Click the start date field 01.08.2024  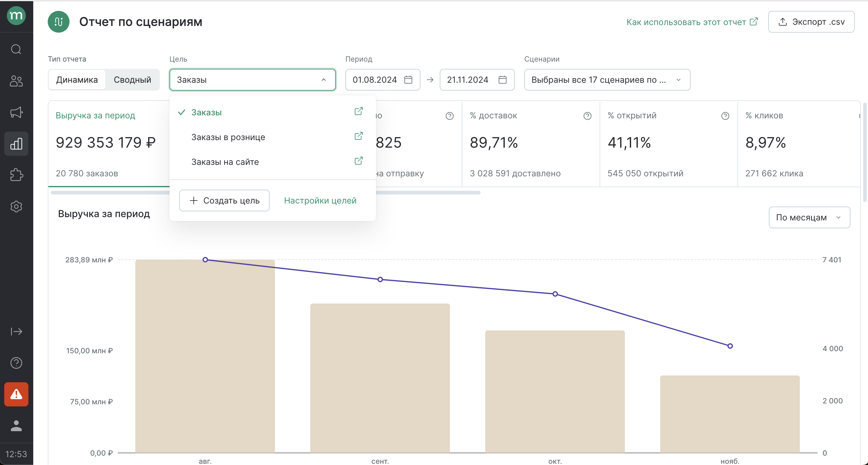[x=383, y=80]
